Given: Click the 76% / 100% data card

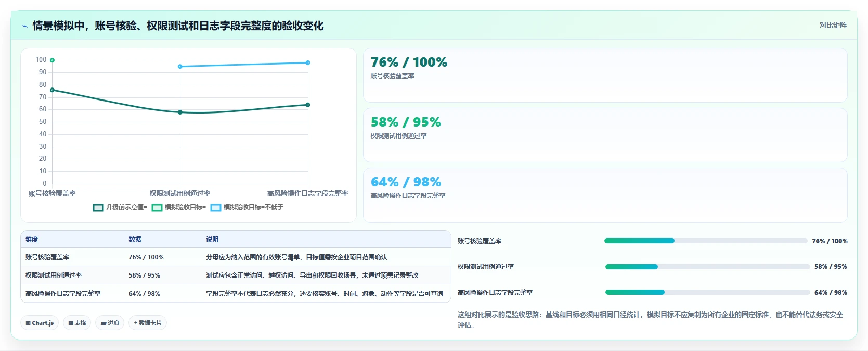Looking at the screenshot, I should tap(605, 76).
